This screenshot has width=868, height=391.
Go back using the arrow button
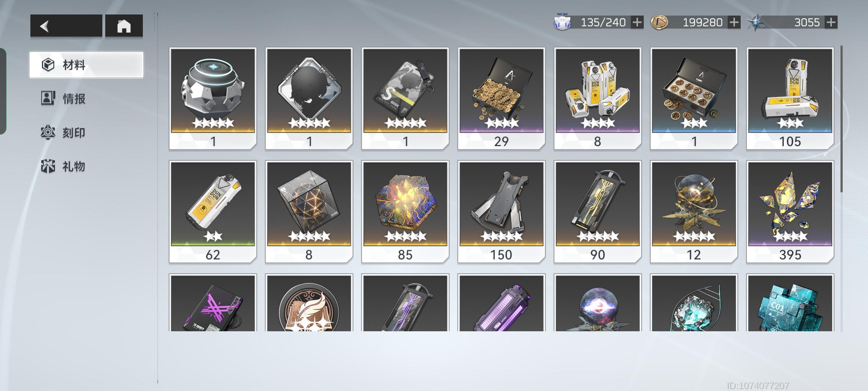(66, 26)
